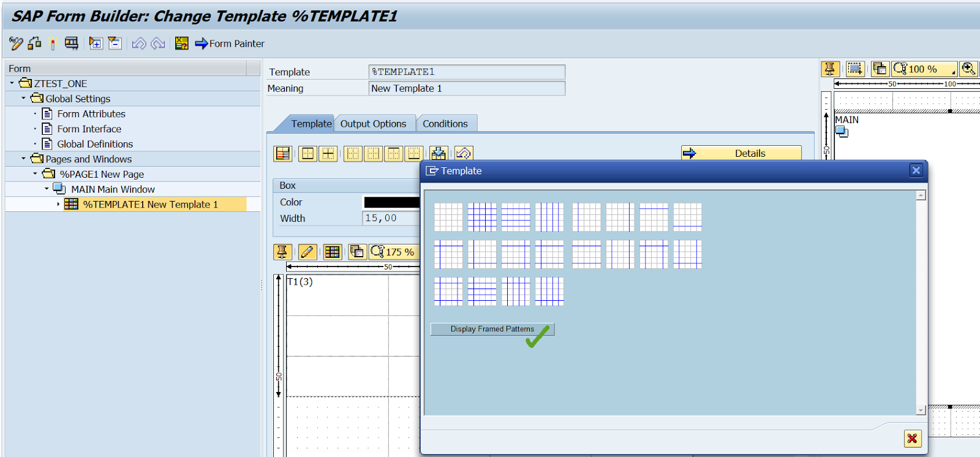Open Global Definitions in the tree

95,144
